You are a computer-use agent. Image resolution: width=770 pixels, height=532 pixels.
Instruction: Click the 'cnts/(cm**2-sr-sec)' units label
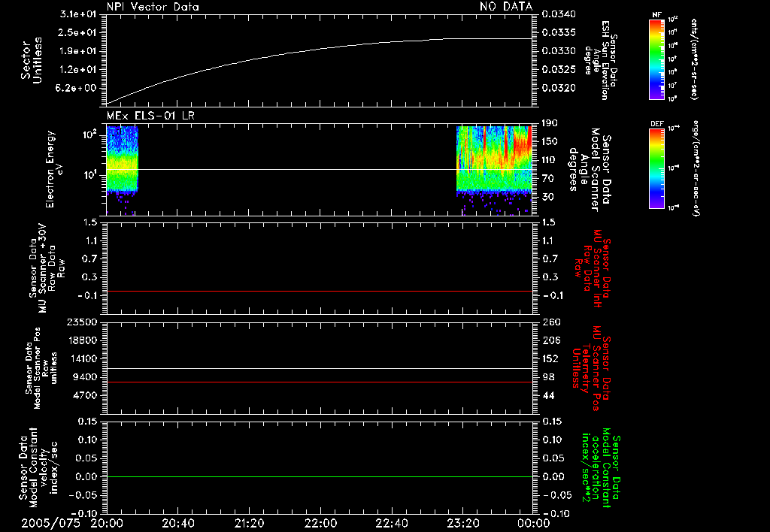[x=694, y=59]
